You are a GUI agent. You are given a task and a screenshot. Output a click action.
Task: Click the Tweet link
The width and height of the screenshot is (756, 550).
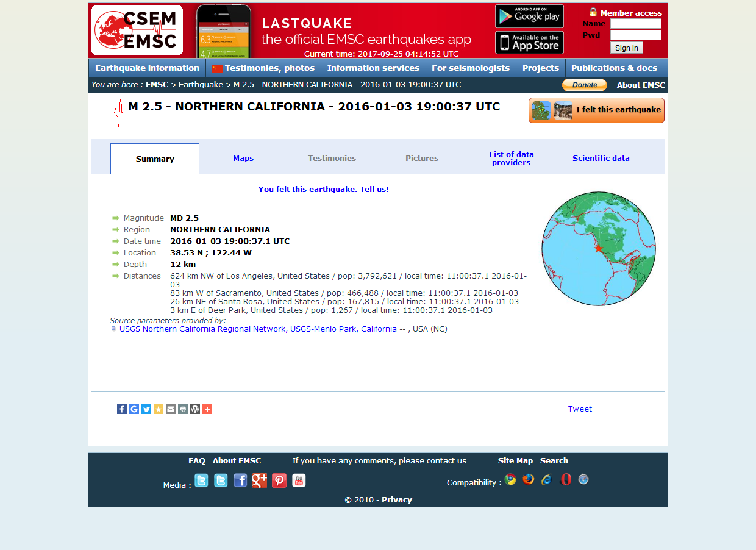click(580, 409)
